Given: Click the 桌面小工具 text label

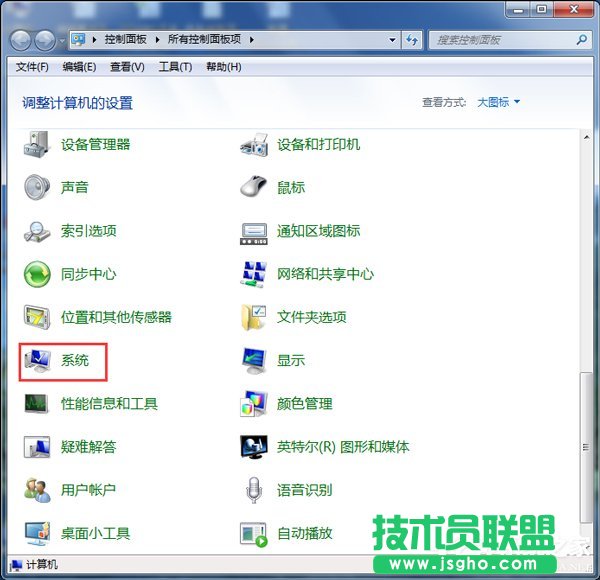Looking at the screenshot, I should 96,533.
